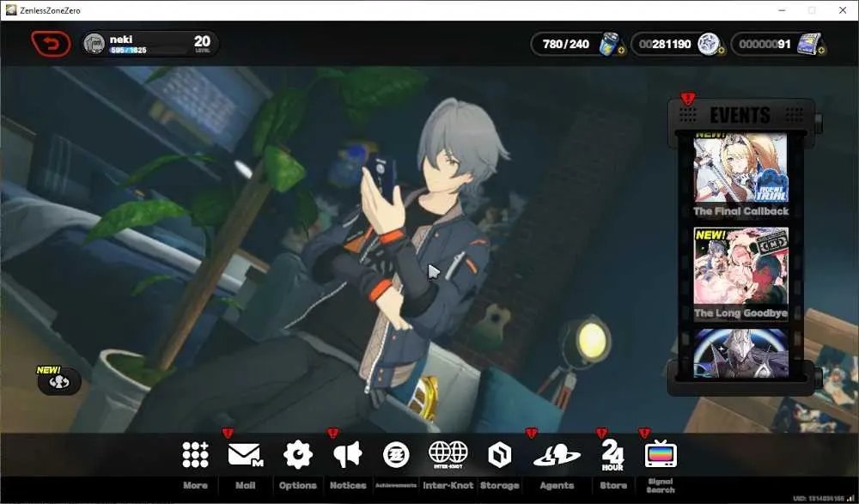Click the red back arrow button
This screenshot has width=859, height=504.
click(x=51, y=44)
